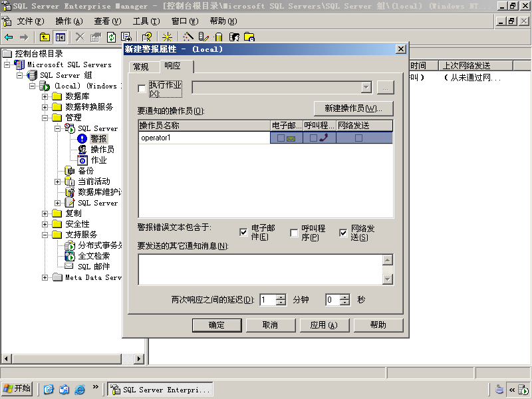The width and height of the screenshot is (532, 399).
Task: Increase the delay 分钟 spinner up arrow
Action: click(281, 297)
